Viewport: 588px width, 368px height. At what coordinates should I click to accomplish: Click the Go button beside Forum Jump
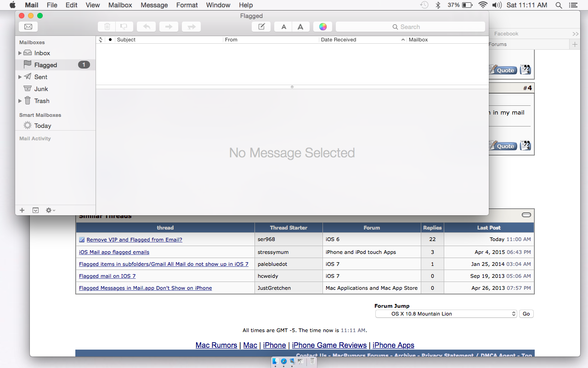coord(526,314)
